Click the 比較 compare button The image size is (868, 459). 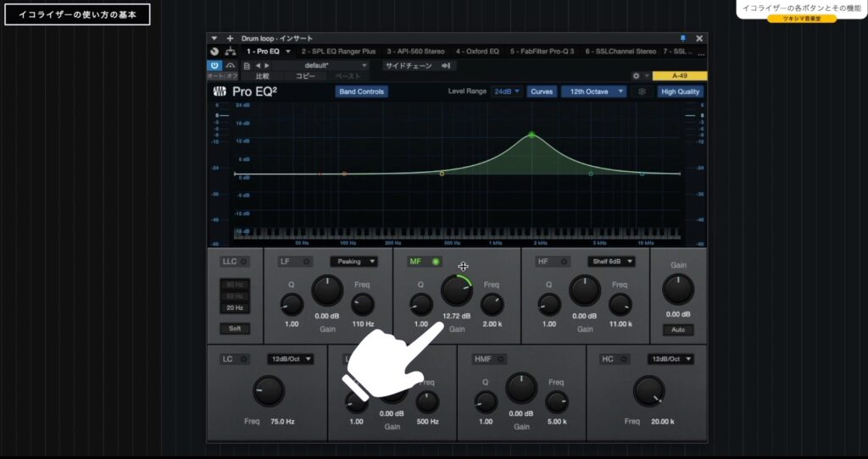point(263,76)
